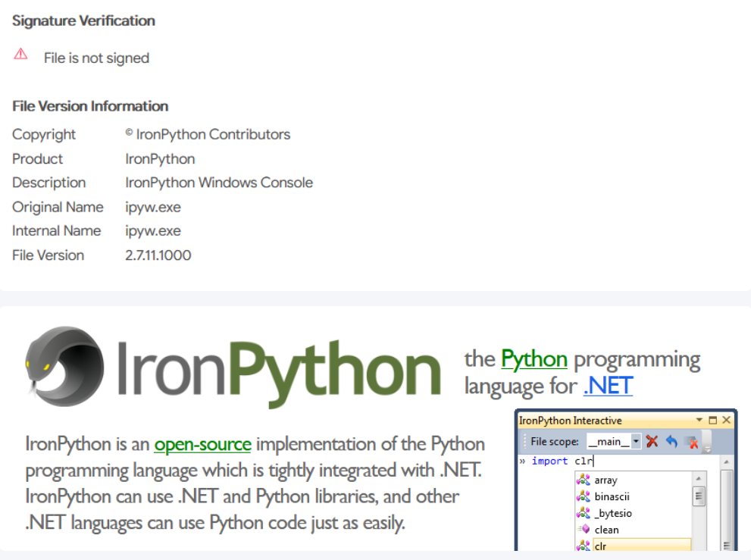Maximize the IronPython Interactive panel

pyautogui.click(x=712, y=420)
